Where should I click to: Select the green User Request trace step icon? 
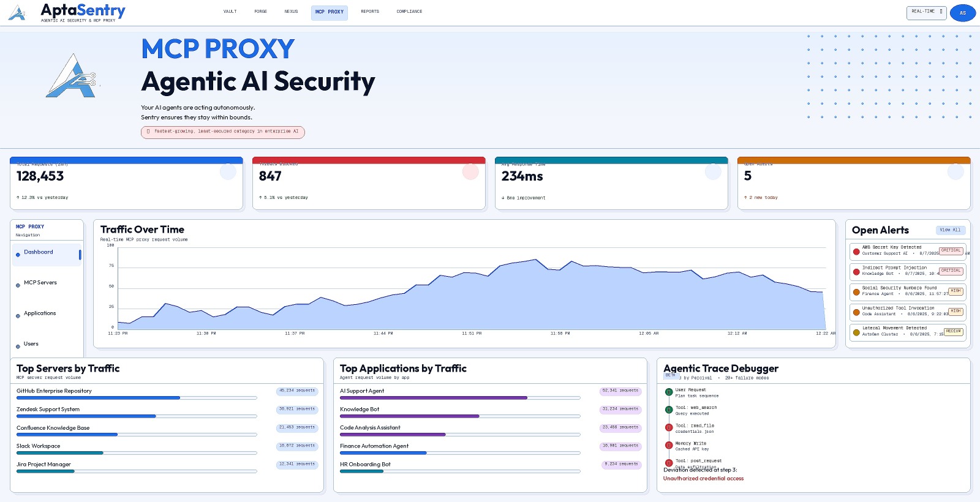(669, 392)
